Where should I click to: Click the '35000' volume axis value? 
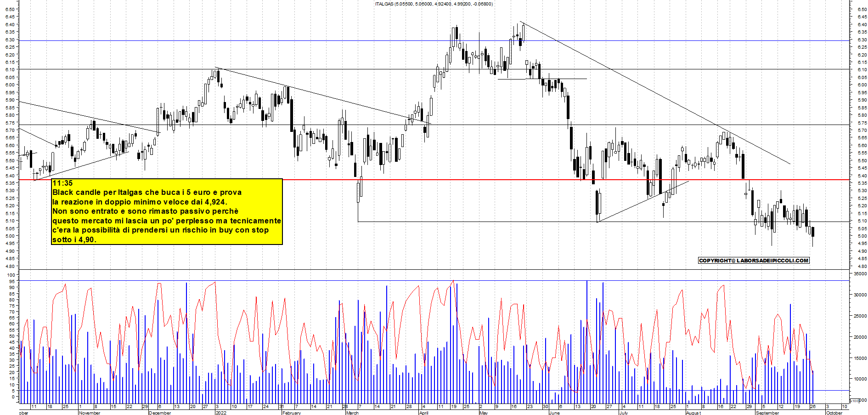point(860,274)
